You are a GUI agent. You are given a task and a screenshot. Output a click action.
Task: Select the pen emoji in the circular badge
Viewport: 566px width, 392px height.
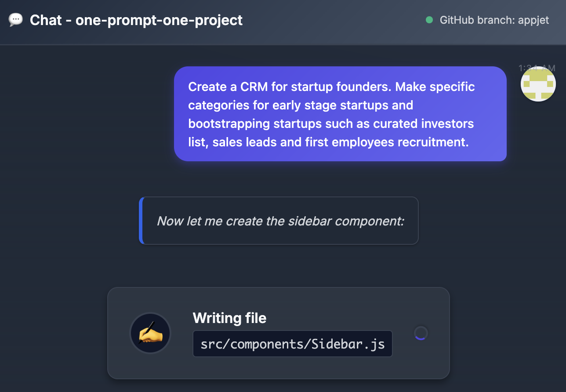(x=150, y=333)
